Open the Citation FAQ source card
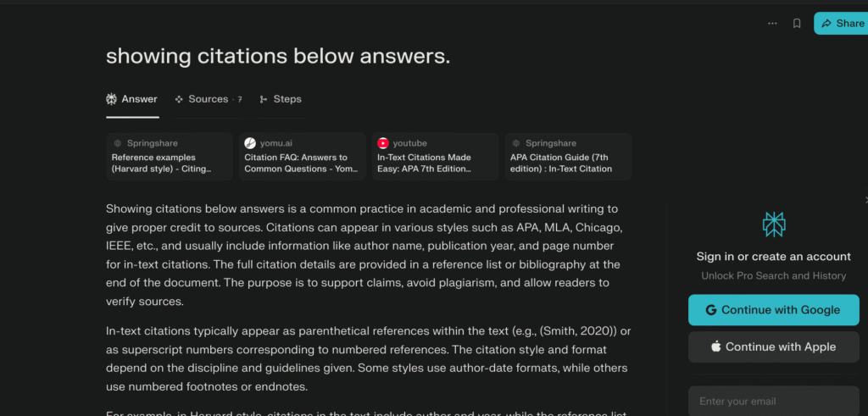This screenshot has width=868, height=416. click(302, 158)
